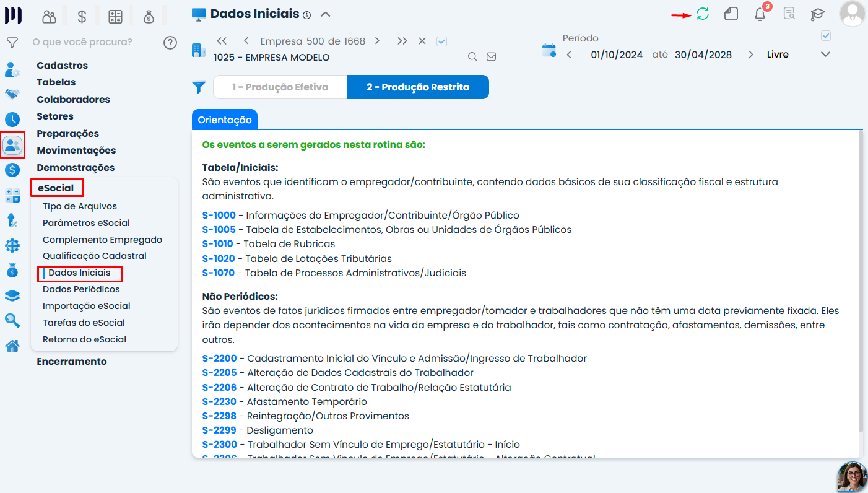Screen dimensions: 868x493
Task: Select the Orientação tab
Action: click(x=225, y=120)
